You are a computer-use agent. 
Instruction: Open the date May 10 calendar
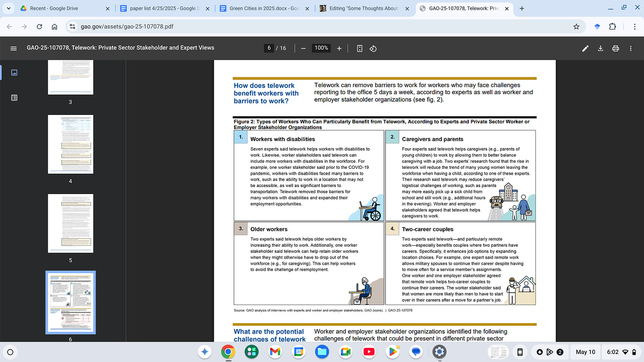pyautogui.click(x=586, y=352)
